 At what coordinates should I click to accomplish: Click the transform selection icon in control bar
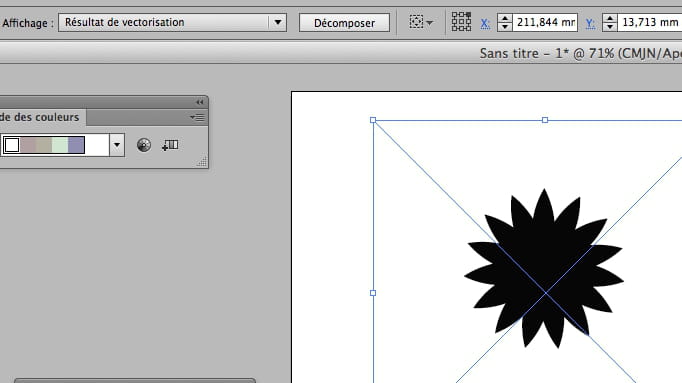tap(416, 22)
